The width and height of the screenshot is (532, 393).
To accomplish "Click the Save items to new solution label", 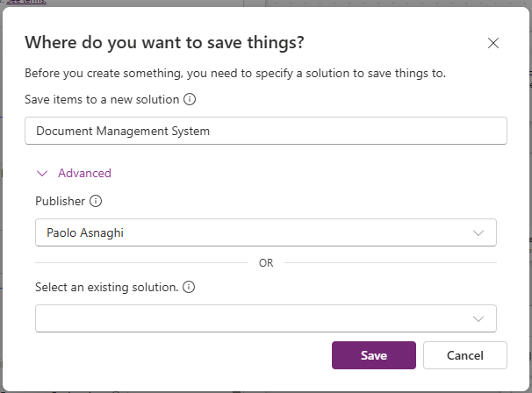I will click(102, 99).
